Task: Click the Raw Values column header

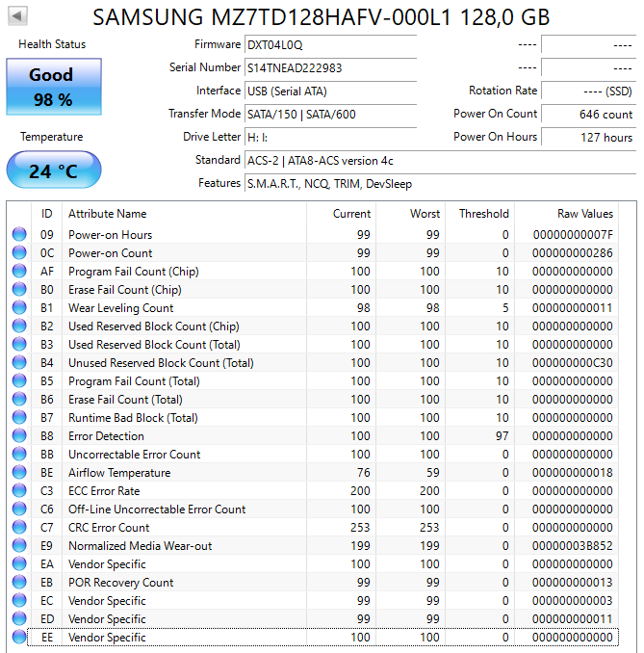Action: [584, 214]
